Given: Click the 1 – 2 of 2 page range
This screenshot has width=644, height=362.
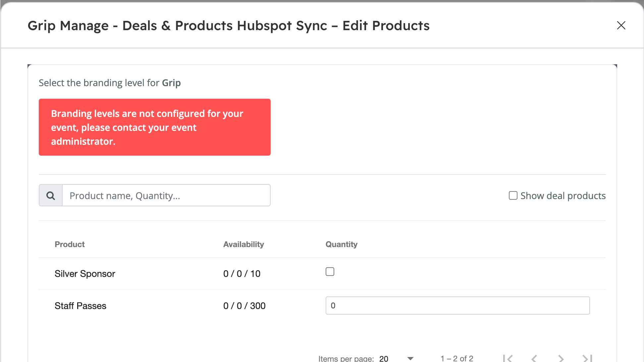Looking at the screenshot, I should [x=457, y=358].
